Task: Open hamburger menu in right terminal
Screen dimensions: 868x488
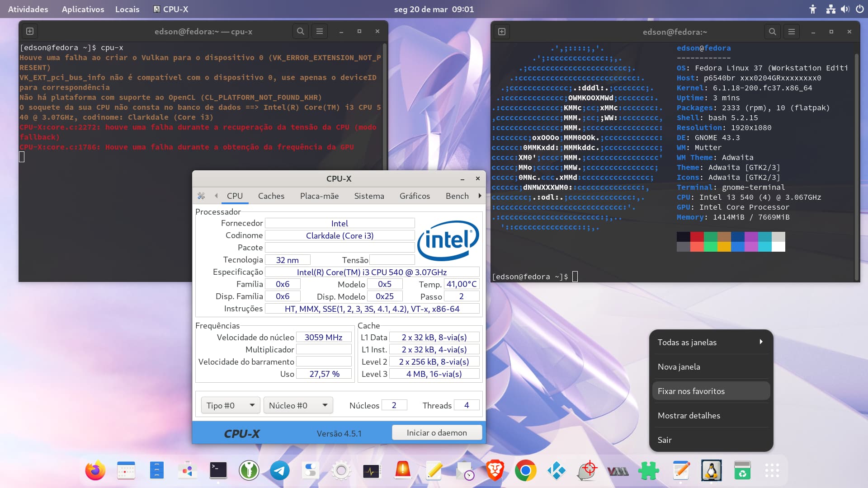Action: [x=792, y=32]
